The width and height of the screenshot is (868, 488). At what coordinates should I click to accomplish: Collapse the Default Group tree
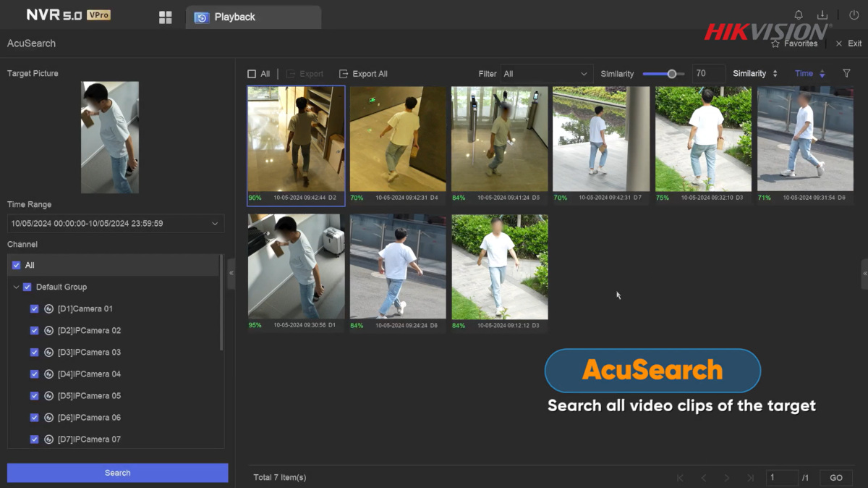pyautogui.click(x=16, y=287)
